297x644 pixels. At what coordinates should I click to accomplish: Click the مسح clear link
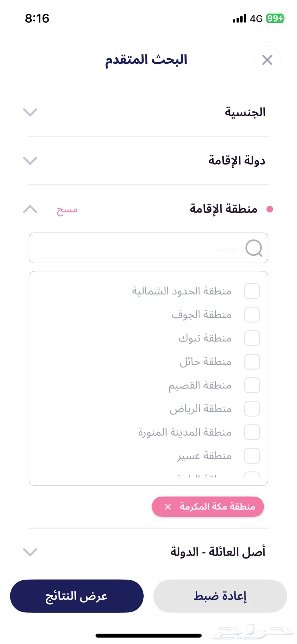point(67,210)
